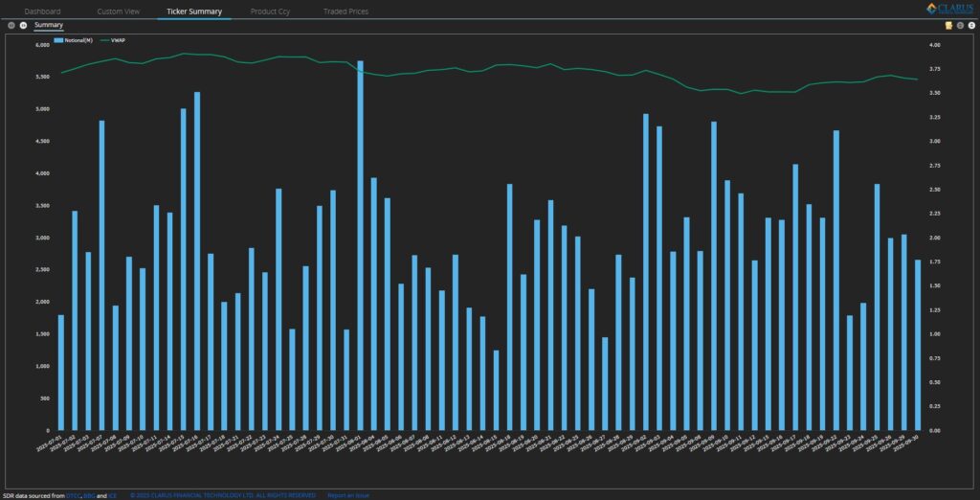Open the Dashboard tab
Image resolution: width=980 pixels, height=500 pixels.
pyautogui.click(x=42, y=11)
